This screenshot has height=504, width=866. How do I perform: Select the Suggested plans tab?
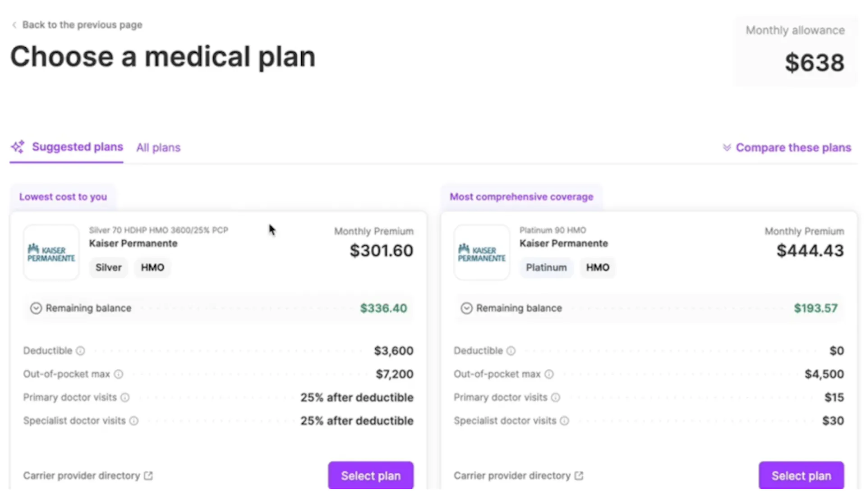pyautogui.click(x=77, y=147)
